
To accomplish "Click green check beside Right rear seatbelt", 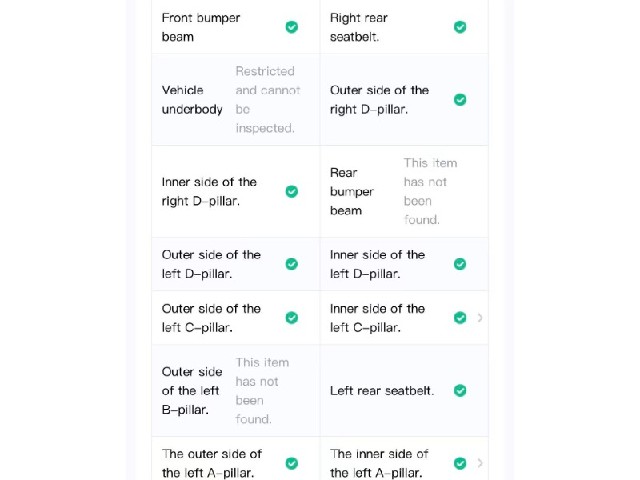I will pyautogui.click(x=460, y=27).
